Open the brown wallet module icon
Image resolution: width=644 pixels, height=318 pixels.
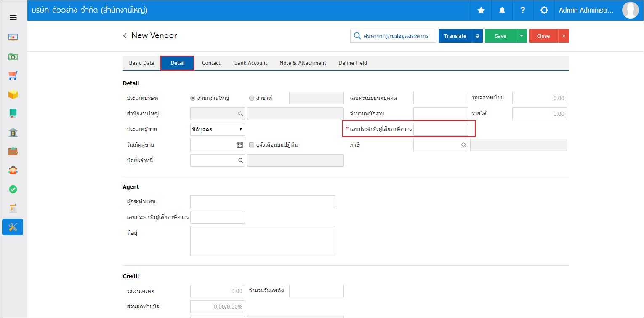(13, 151)
